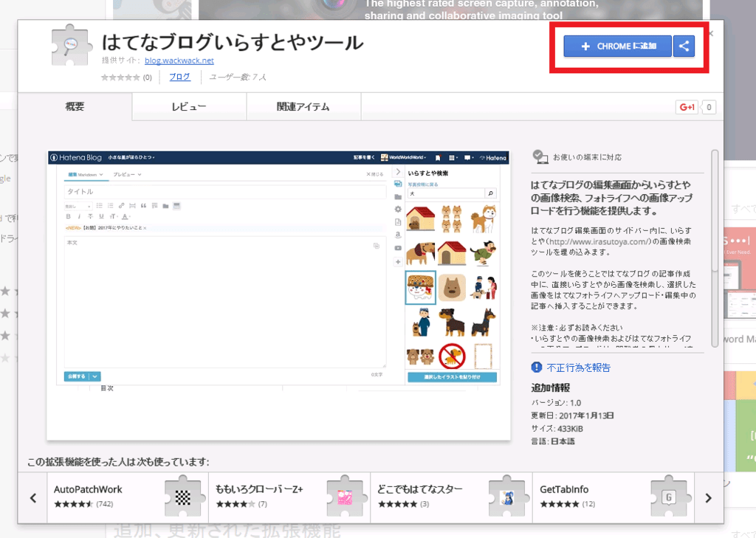The width and height of the screenshot is (756, 538).
Task: Click the G+1 button
Action: tap(687, 107)
